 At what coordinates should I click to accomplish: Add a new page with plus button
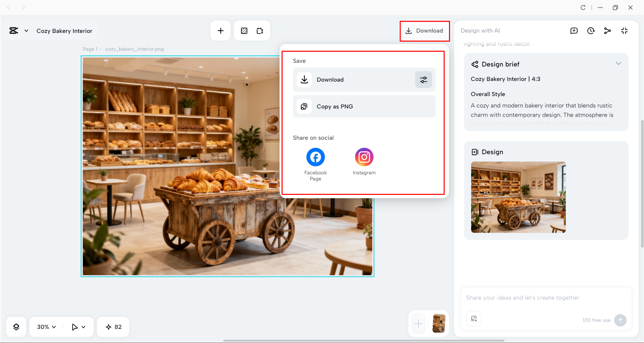(x=418, y=324)
